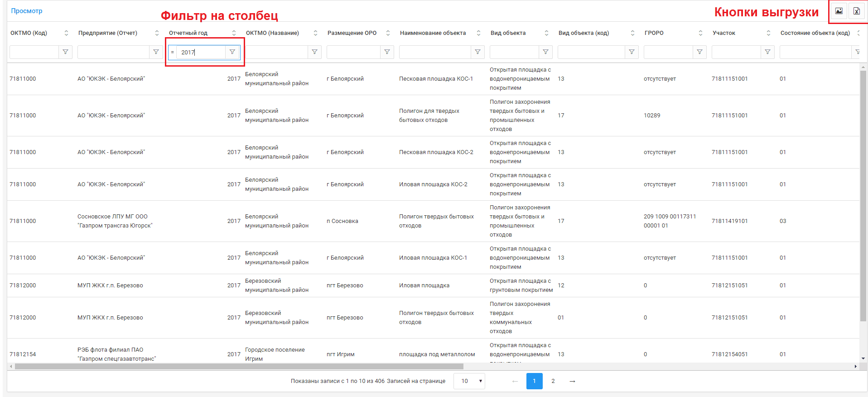Open the equals operator selector in year filter
This screenshot has width=868, height=397.
172,52
